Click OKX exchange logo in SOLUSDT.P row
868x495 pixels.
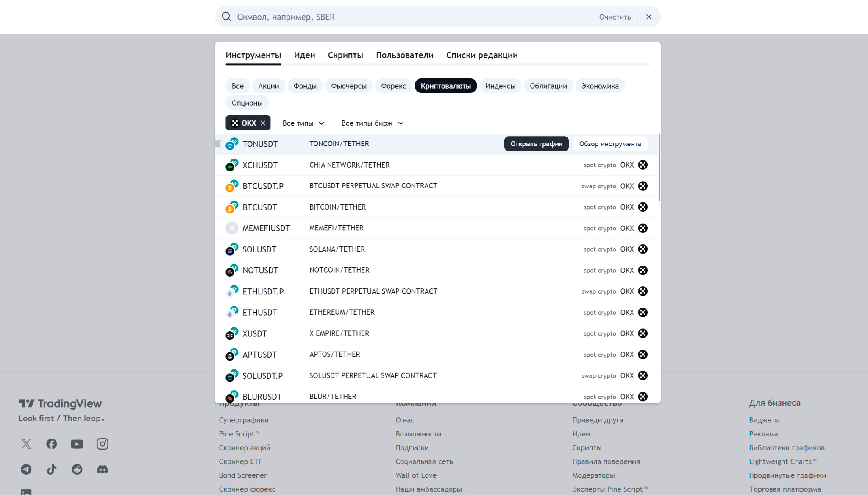(x=643, y=376)
